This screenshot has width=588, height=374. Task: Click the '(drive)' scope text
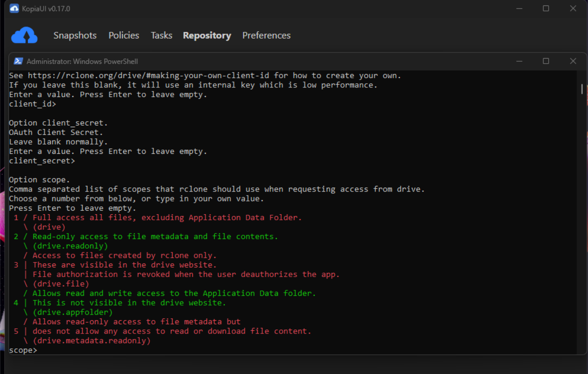49,227
